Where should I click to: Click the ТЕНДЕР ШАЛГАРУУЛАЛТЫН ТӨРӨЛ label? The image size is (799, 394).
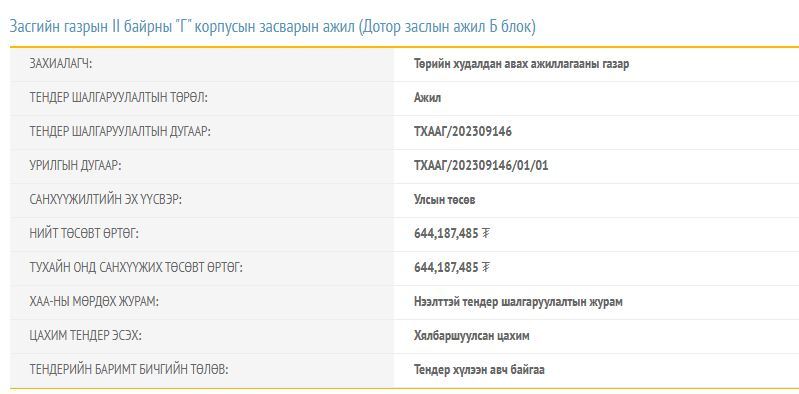[119, 98]
